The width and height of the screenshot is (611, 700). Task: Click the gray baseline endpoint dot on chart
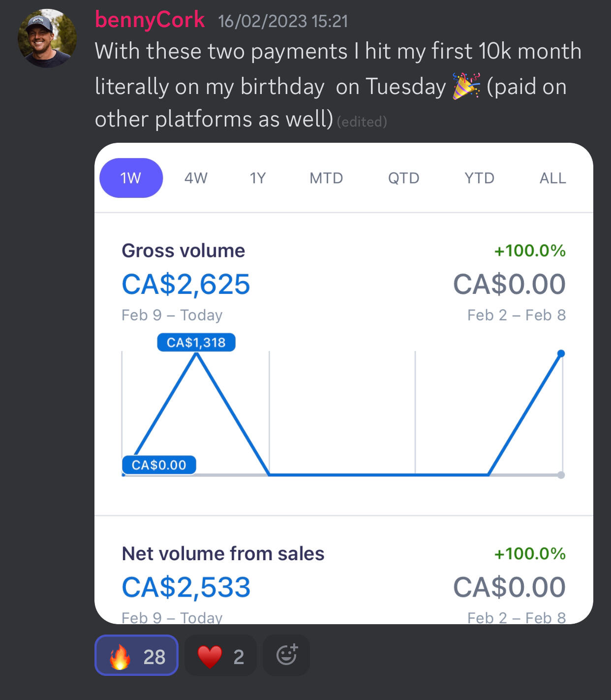click(561, 475)
